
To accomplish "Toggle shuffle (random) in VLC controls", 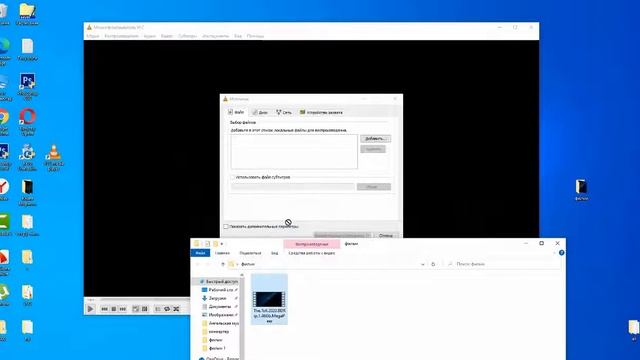I will click(176, 309).
